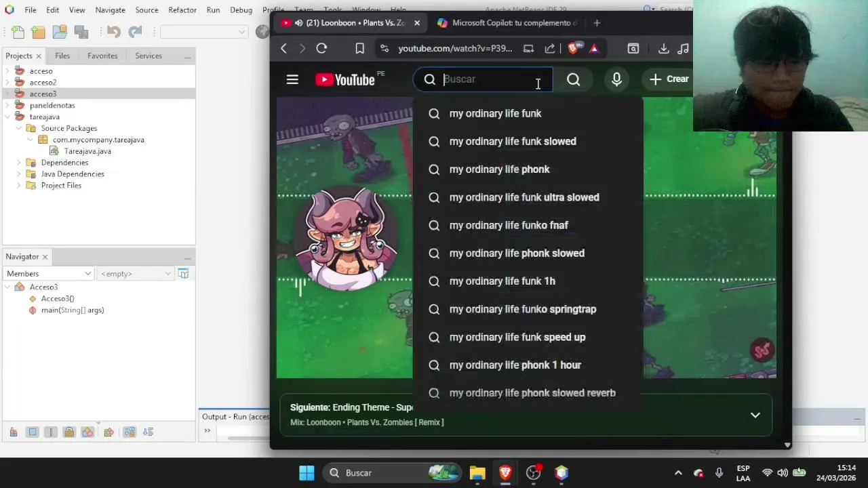
Task: Expand the acceso2 project node
Action: (7, 83)
